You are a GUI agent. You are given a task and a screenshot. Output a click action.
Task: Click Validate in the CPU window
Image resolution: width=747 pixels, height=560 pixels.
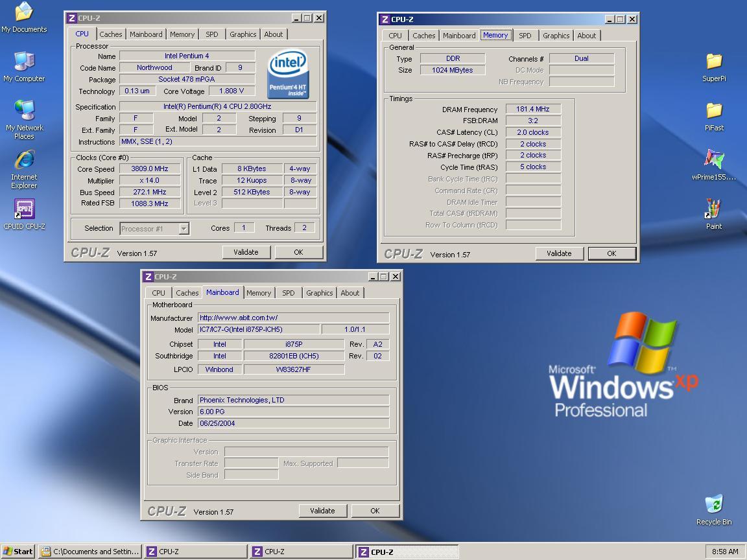pos(246,252)
